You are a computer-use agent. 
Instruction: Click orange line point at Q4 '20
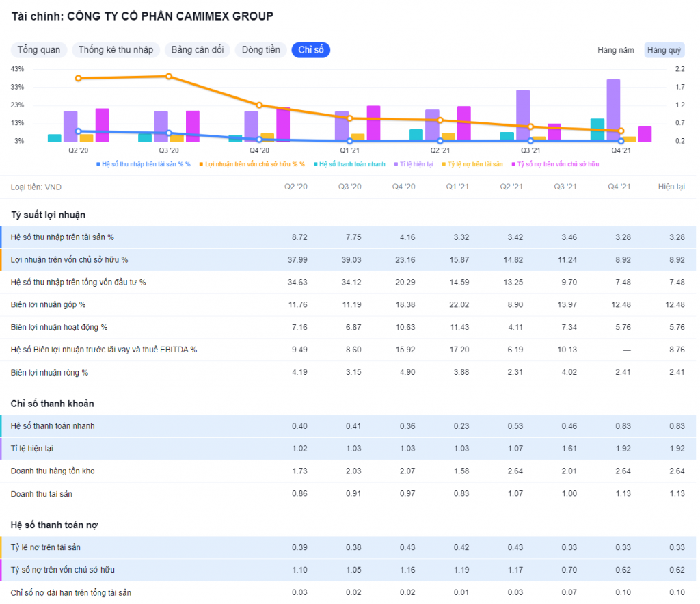[x=259, y=105]
